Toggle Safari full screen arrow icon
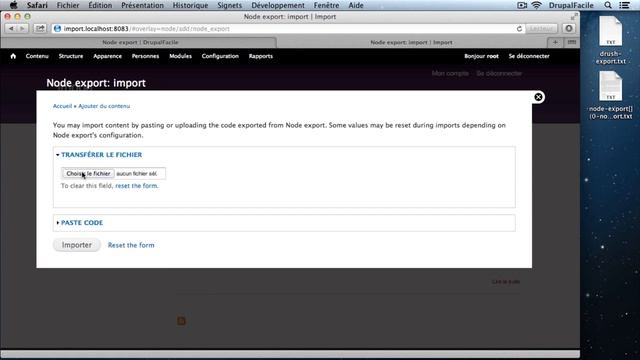This screenshot has width=640, height=360. pyautogui.click(x=574, y=17)
